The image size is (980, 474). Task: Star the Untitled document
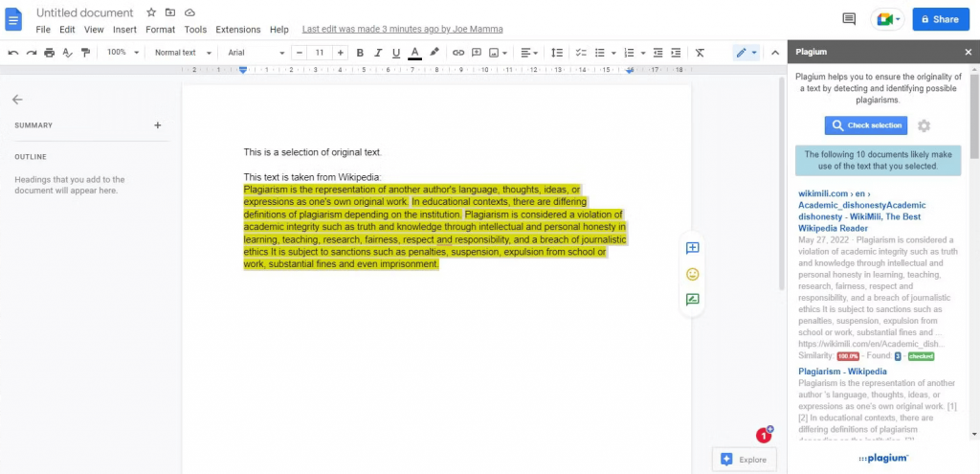point(151,13)
